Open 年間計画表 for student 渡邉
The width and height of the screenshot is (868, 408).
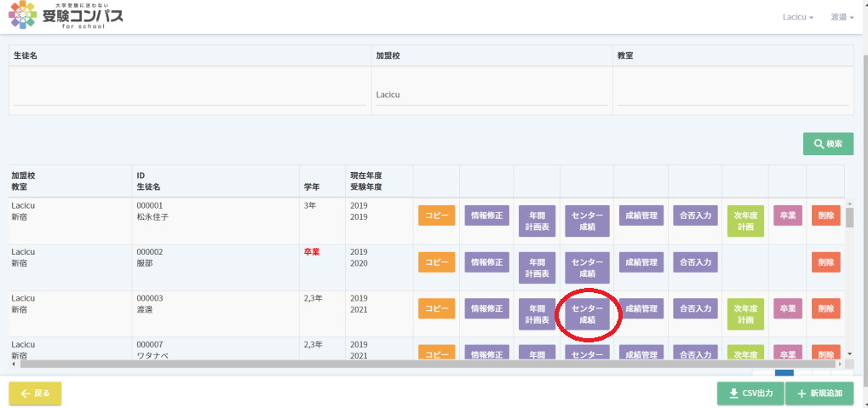pos(537,314)
